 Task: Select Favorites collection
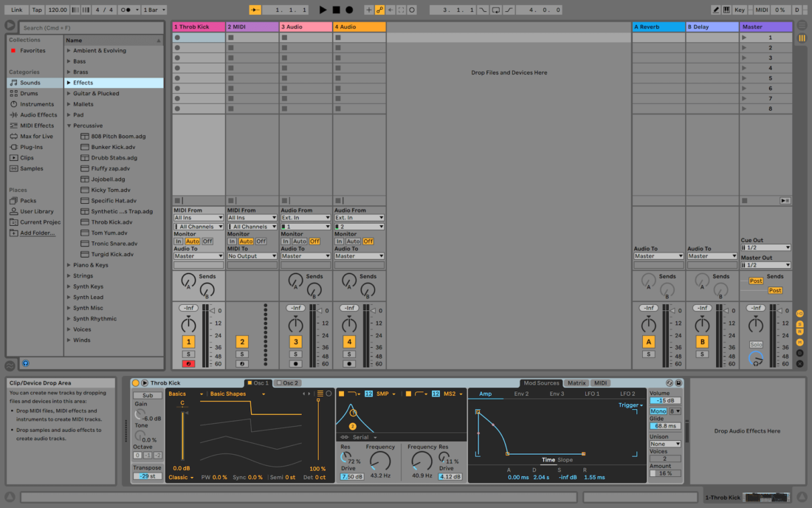32,51
